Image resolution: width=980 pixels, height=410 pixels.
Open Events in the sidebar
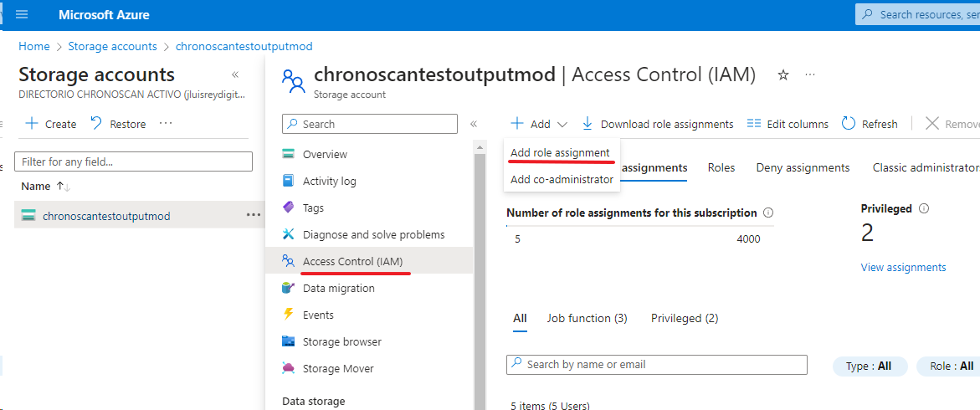pos(318,315)
